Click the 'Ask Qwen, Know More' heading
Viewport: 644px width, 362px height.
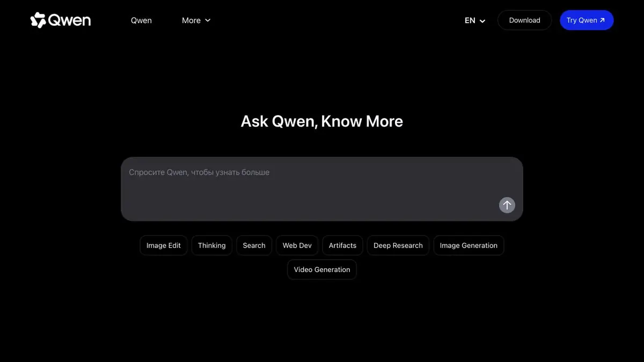[x=322, y=121]
